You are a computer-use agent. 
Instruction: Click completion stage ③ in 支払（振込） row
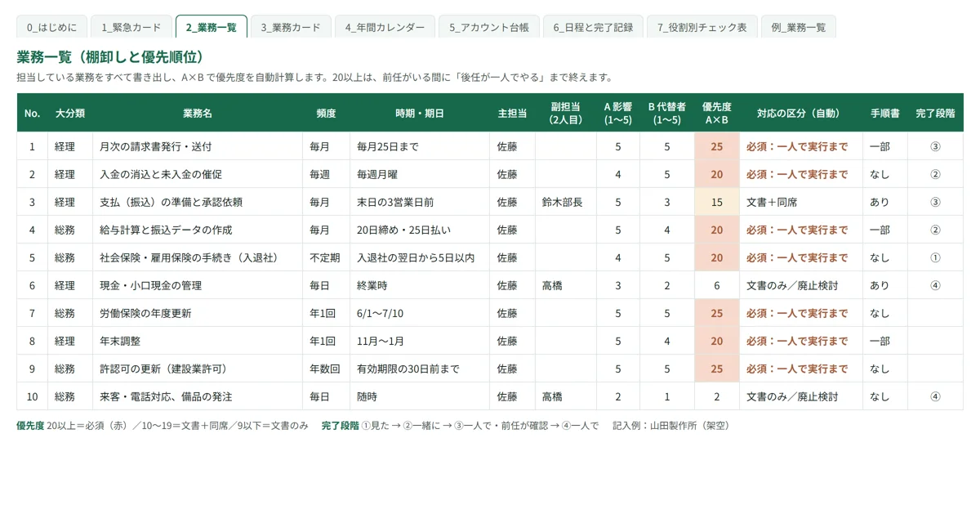(935, 202)
